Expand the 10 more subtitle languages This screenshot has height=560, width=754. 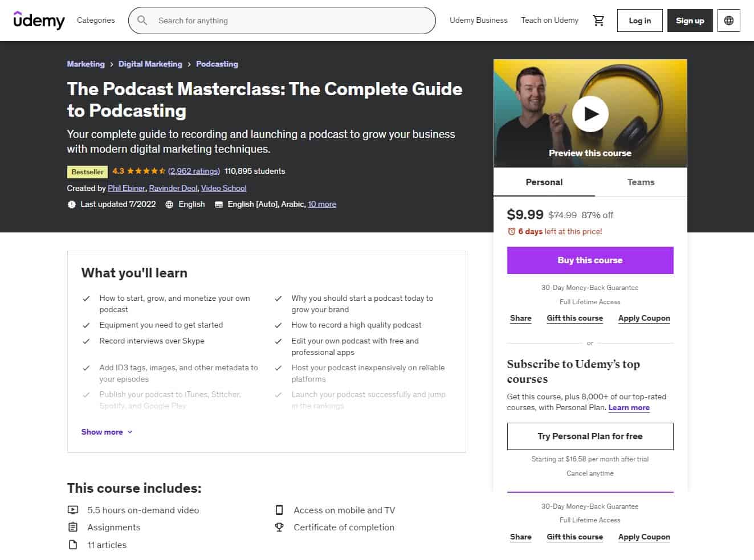click(x=322, y=204)
